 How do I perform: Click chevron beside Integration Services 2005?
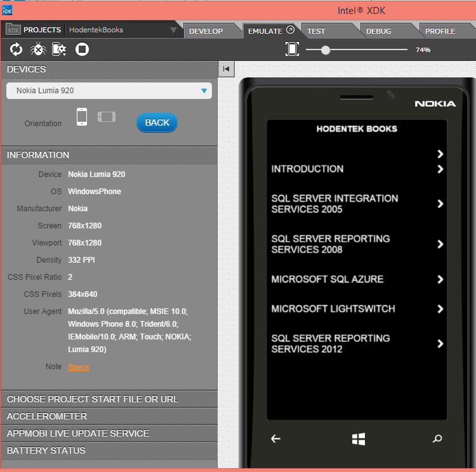click(x=440, y=204)
